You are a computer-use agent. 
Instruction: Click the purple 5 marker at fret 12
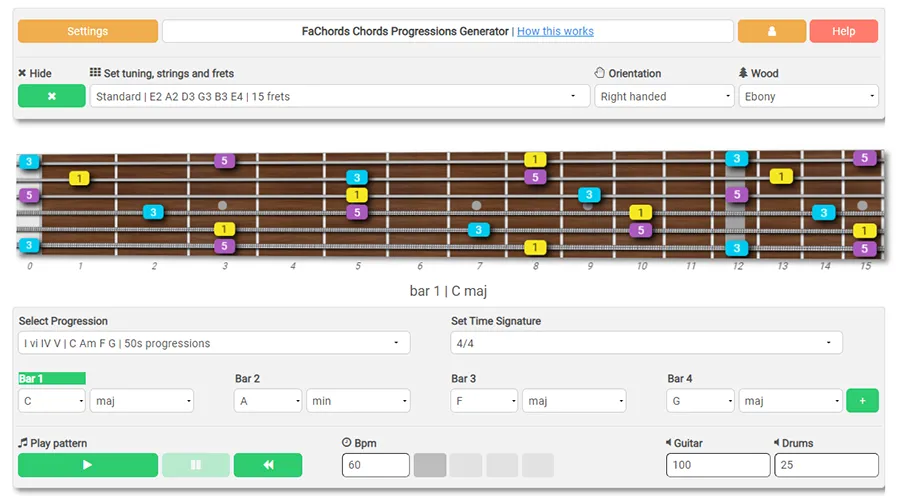736,194
